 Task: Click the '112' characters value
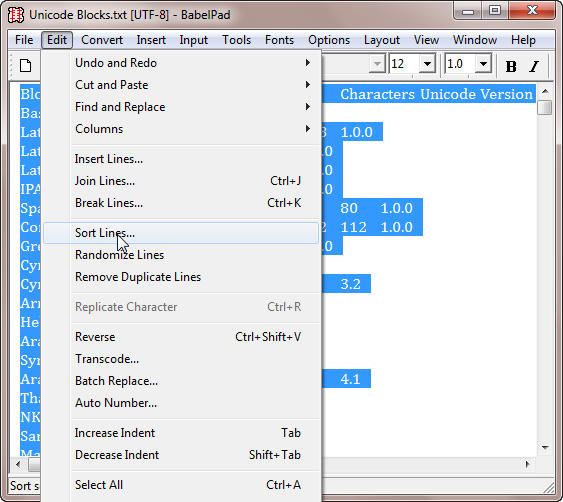coord(354,227)
